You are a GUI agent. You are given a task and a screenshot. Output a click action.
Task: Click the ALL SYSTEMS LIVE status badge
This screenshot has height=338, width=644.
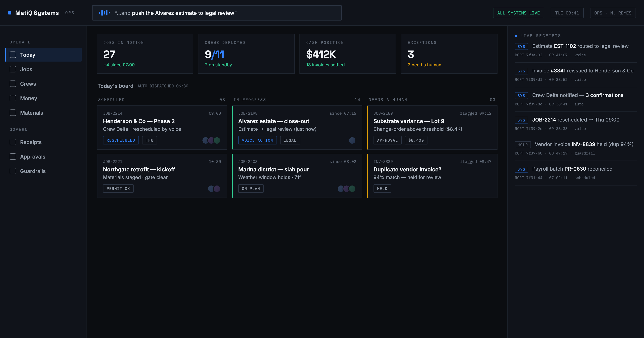coord(518,13)
